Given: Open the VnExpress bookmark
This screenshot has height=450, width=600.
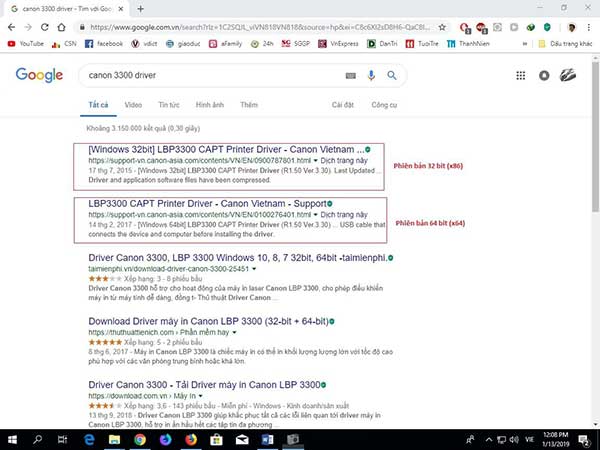Looking at the screenshot, I should pyautogui.click(x=339, y=44).
